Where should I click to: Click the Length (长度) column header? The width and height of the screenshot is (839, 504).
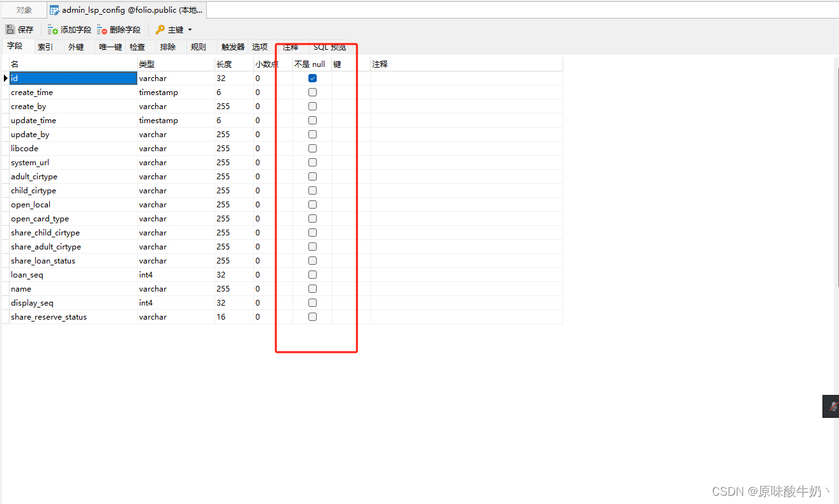(x=234, y=64)
